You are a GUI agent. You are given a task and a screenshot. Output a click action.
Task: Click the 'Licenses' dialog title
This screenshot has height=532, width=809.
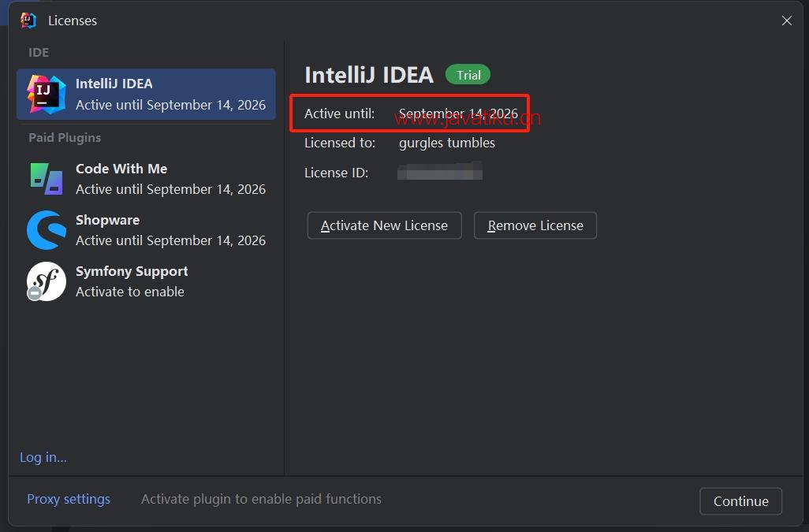[73, 20]
